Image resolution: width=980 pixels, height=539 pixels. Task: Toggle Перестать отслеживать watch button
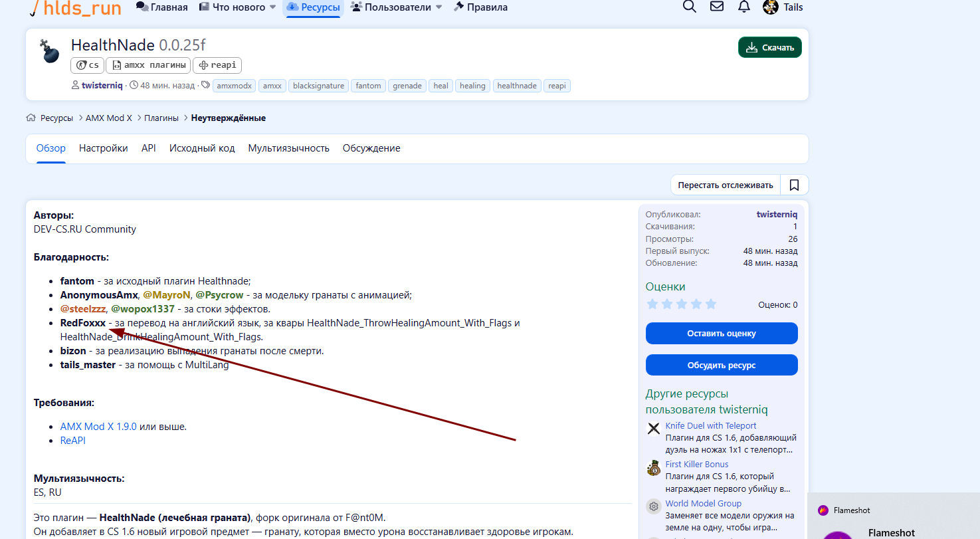725,185
